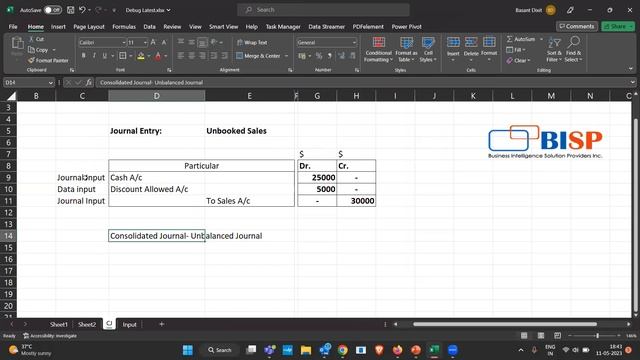
Task: Adjust the zoom slider
Action: point(597,336)
